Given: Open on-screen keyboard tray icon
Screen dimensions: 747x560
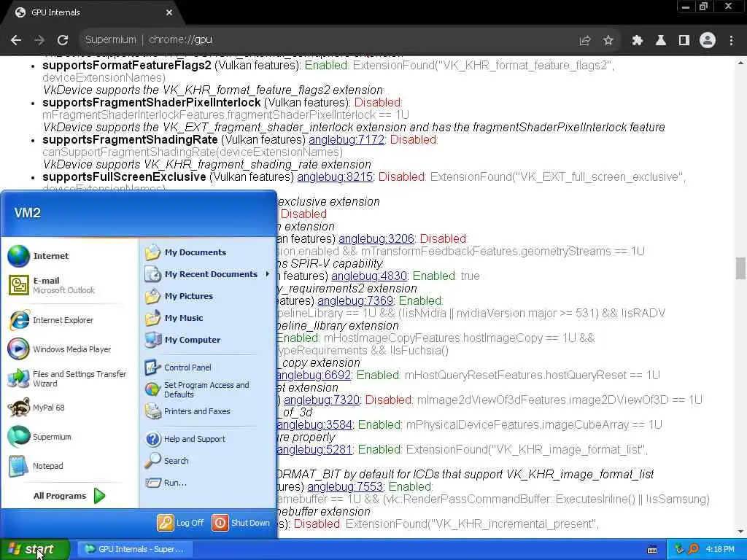Looking at the screenshot, I should pyautogui.click(x=652, y=550).
